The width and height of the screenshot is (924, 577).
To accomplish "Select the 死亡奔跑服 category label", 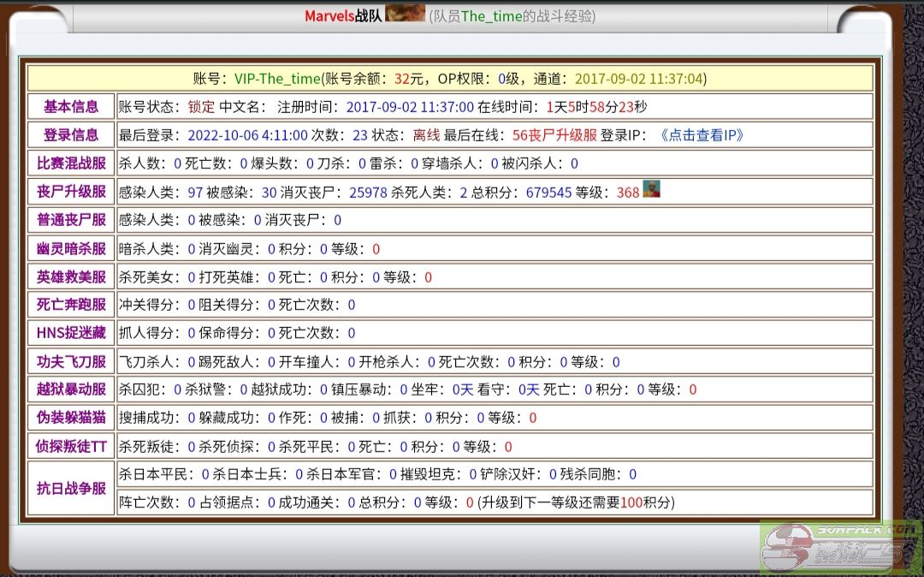I will pyautogui.click(x=71, y=305).
